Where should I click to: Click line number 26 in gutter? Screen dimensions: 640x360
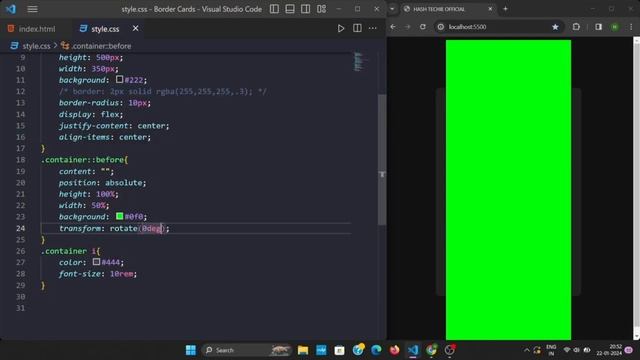20,251
